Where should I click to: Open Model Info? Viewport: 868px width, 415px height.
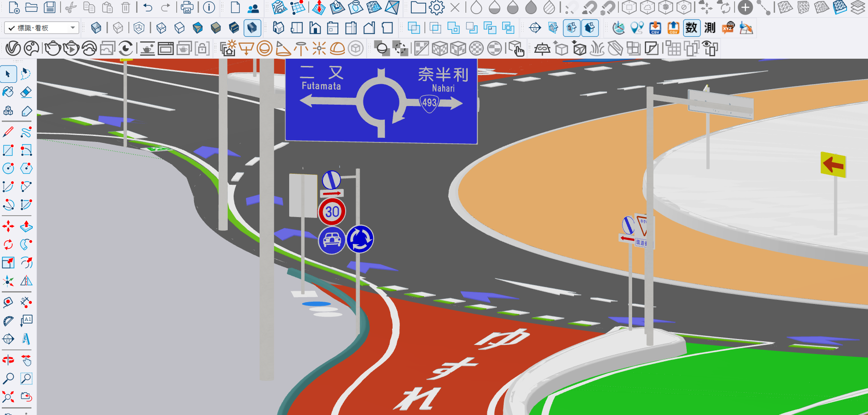point(209,7)
